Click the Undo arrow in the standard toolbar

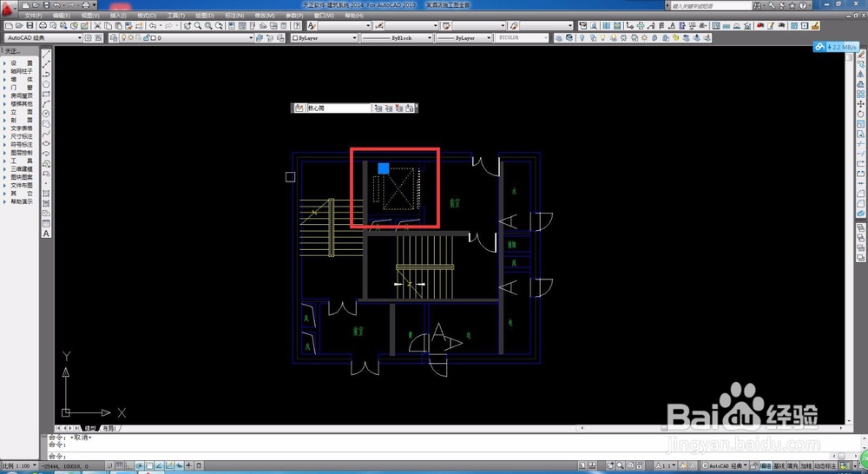tap(153, 26)
